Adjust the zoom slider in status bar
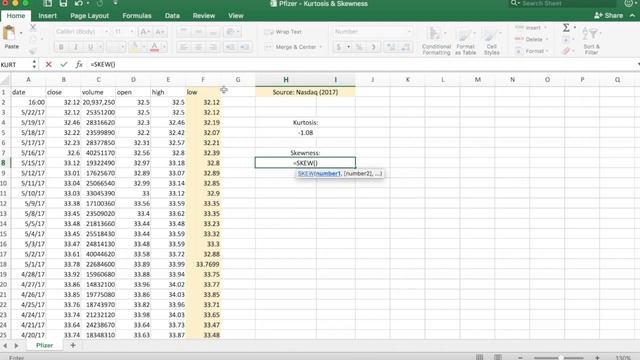This screenshot has height=360, width=640. coord(561,358)
